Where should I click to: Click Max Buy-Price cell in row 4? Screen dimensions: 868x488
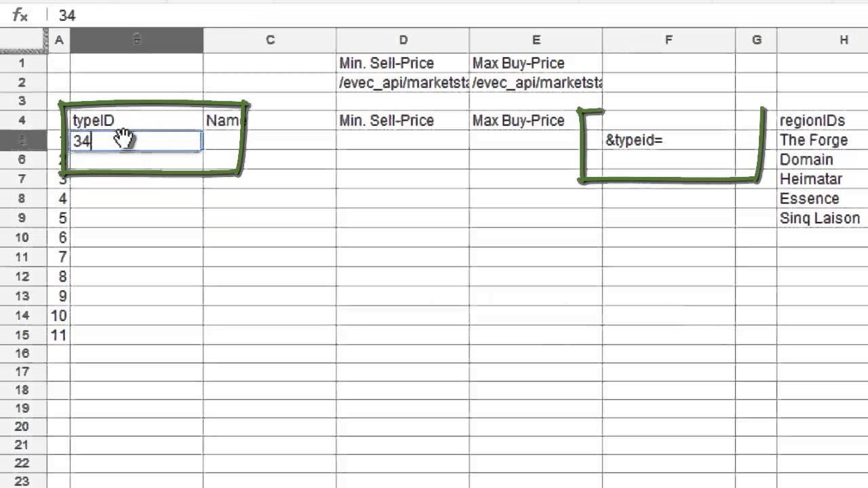536,121
